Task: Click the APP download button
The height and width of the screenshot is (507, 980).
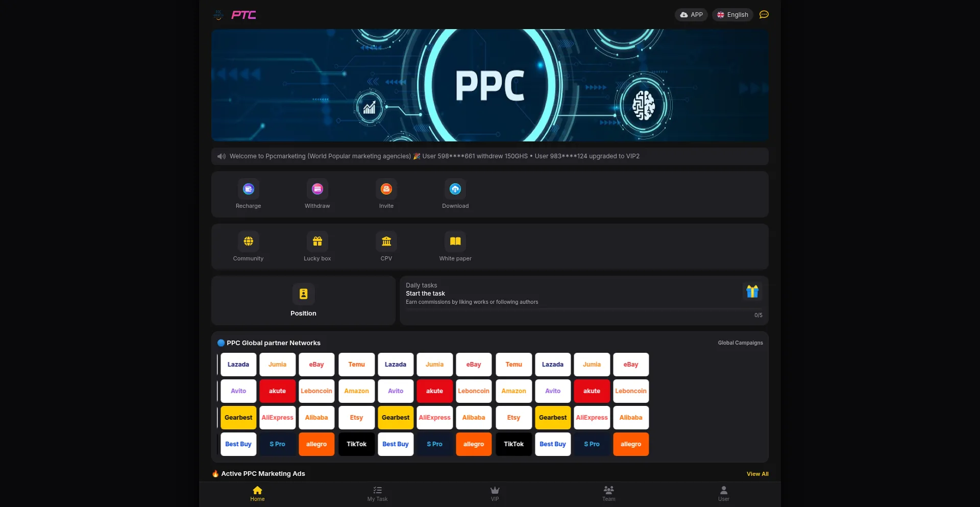Action: tap(691, 15)
